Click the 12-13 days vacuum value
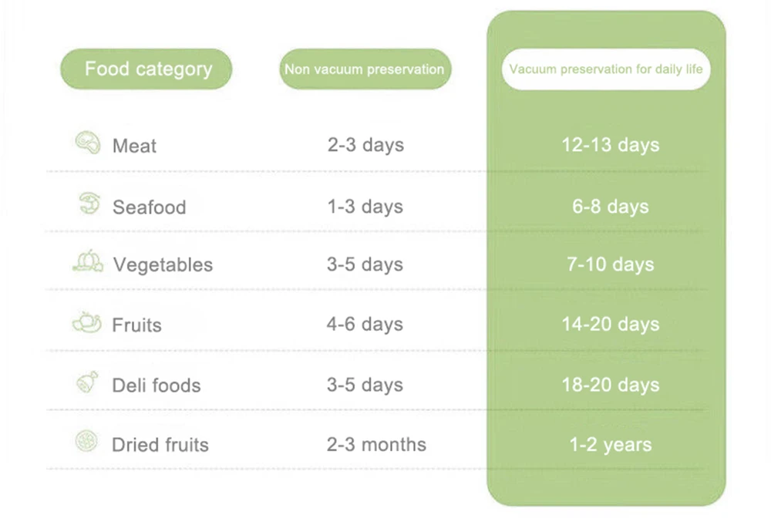 pyautogui.click(x=610, y=145)
